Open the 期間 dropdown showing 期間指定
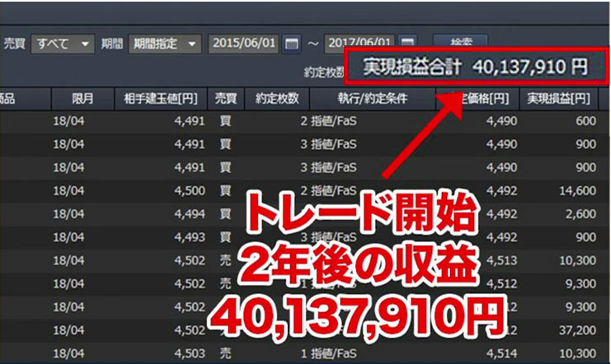The height and width of the screenshot is (364, 611). click(165, 43)
